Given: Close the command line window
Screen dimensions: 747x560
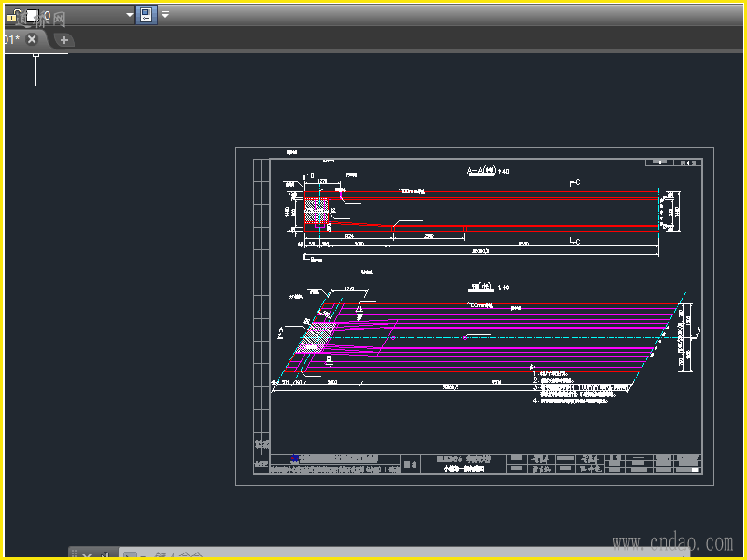Looking at the screenshot, I should tap(87, 556).
